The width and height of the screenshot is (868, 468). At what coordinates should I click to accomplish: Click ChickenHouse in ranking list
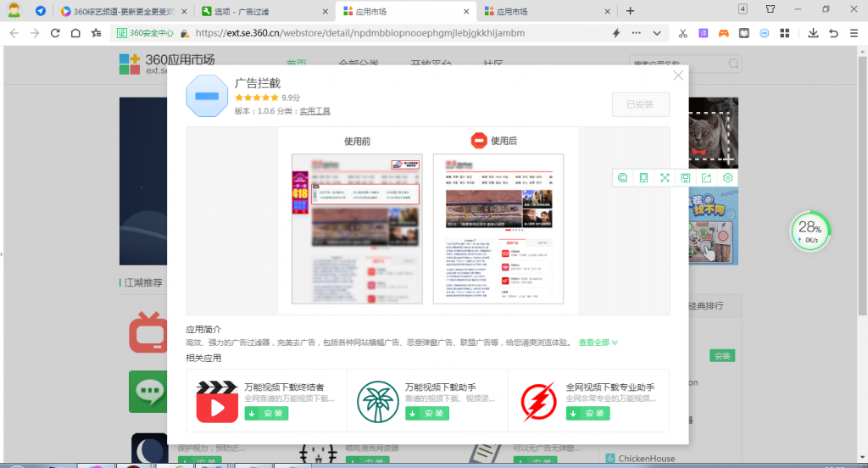point(647,458)
